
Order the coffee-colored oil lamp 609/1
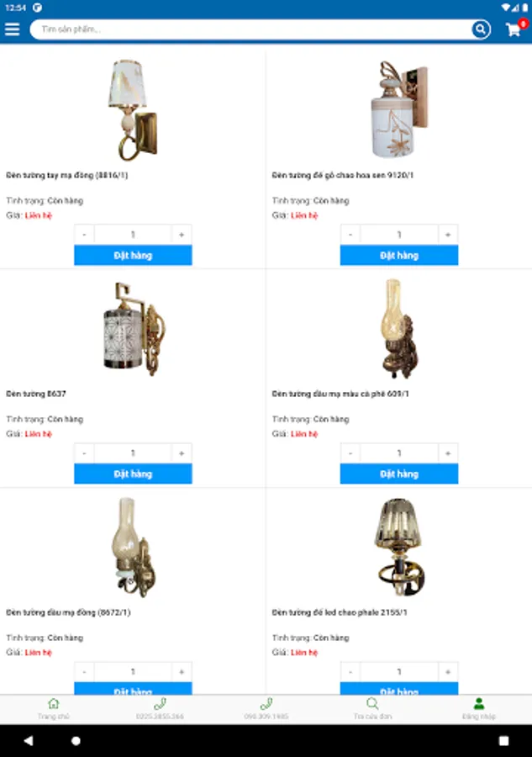pos(399,474)
